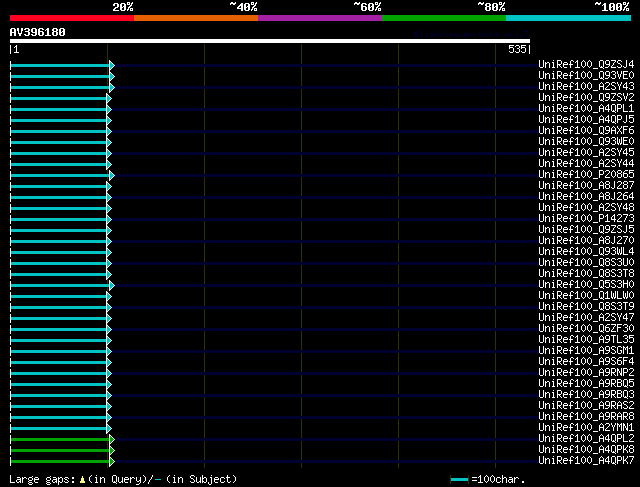Viewport: 640px width, 487px height.
Task: Click the cyan ~100% identity legend segment
Action: [x=569, y=18]
